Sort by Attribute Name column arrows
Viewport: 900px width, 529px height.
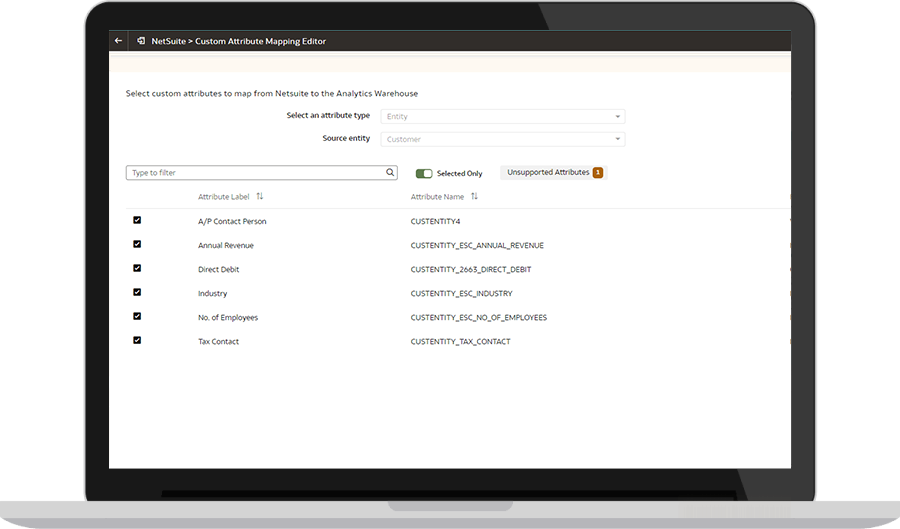pos(475,197)
